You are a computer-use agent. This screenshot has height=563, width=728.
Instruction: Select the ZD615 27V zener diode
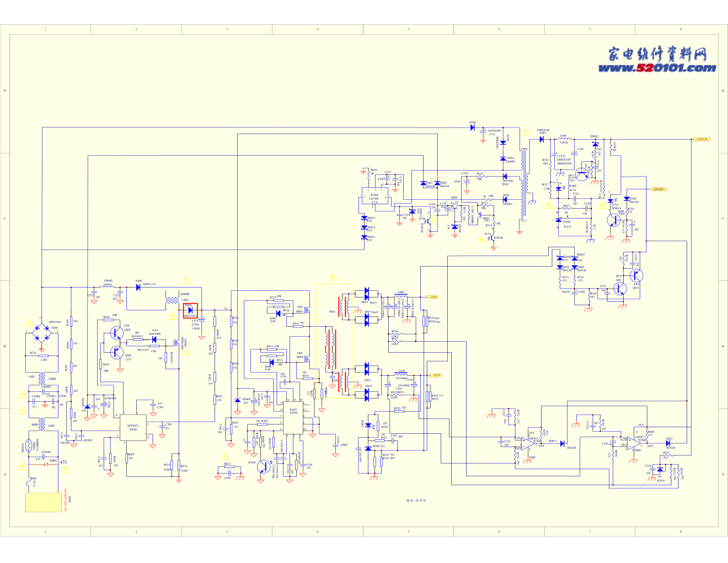[364, 219]
